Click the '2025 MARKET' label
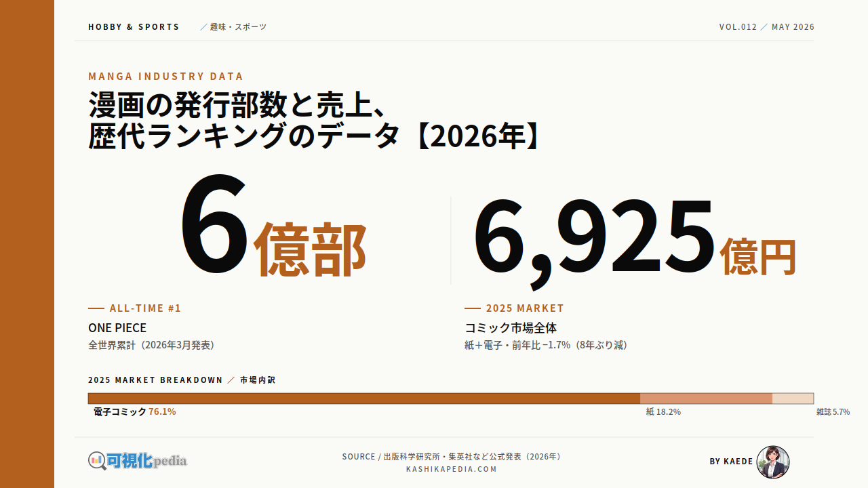This screenshot has width=868, height=488. pyautogui.click(x=525, y=308)
